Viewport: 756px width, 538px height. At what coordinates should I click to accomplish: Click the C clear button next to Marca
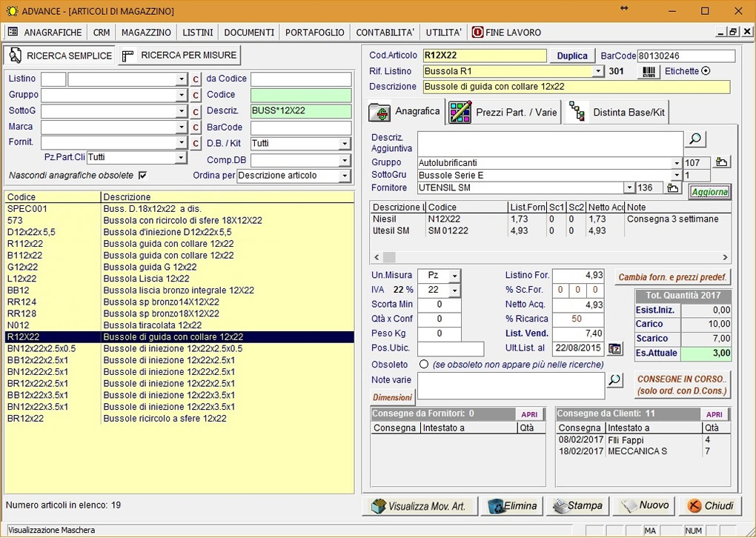point(195,127)
